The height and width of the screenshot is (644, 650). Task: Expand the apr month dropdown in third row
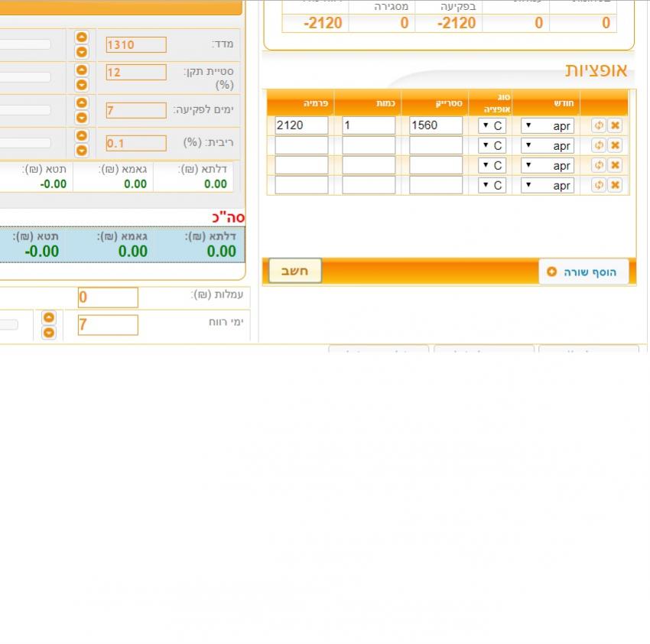(548, 165)
